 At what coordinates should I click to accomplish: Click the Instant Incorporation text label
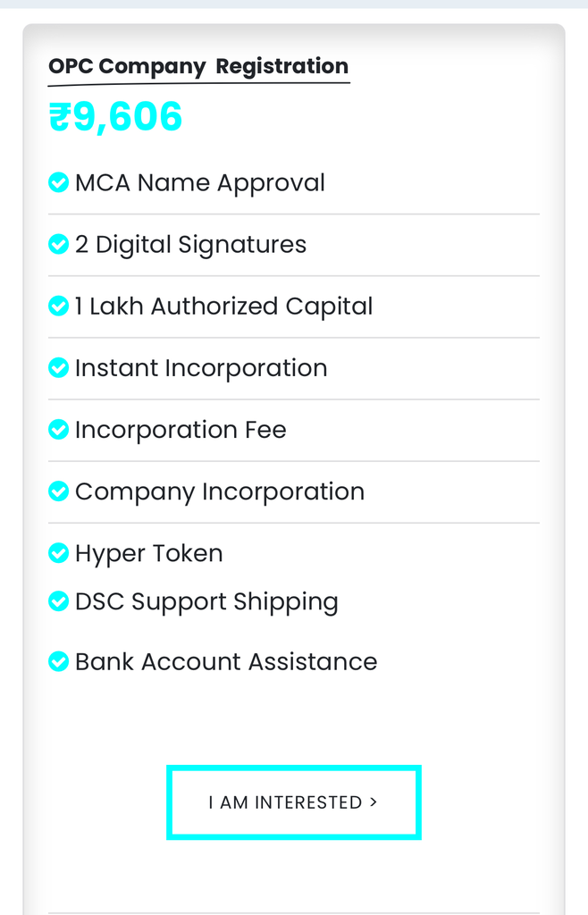pyautogui.click(x=201, y=367)
